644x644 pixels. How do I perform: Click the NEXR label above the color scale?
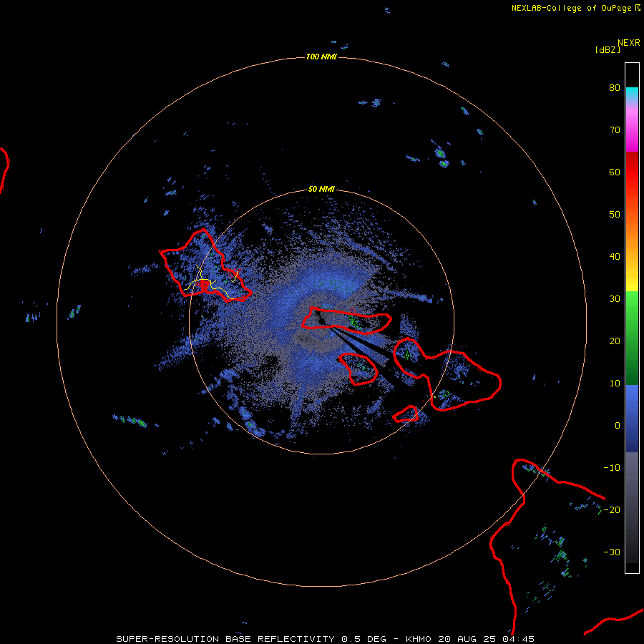click(x=629, y=42)
